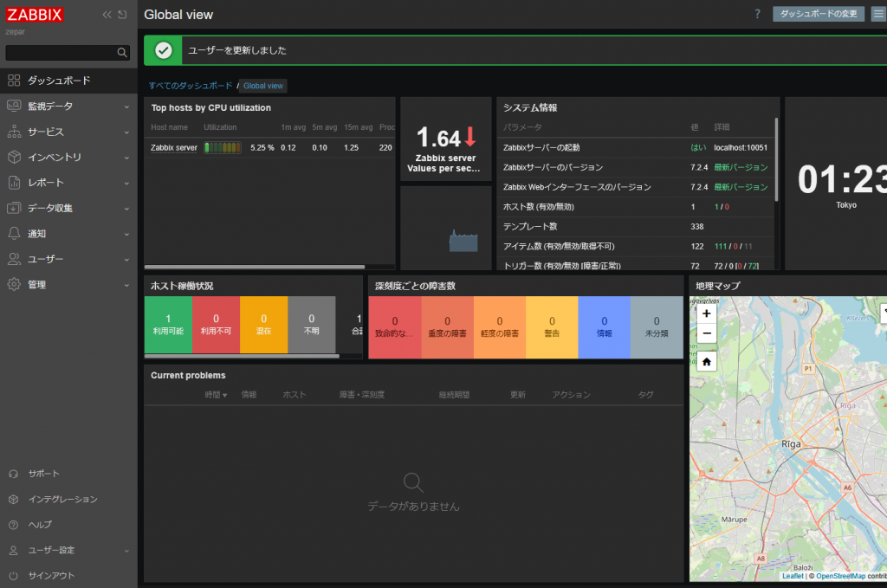Click the レポート document icon
Viewport: 887px width, 588px height.
(x=14, y=182)
